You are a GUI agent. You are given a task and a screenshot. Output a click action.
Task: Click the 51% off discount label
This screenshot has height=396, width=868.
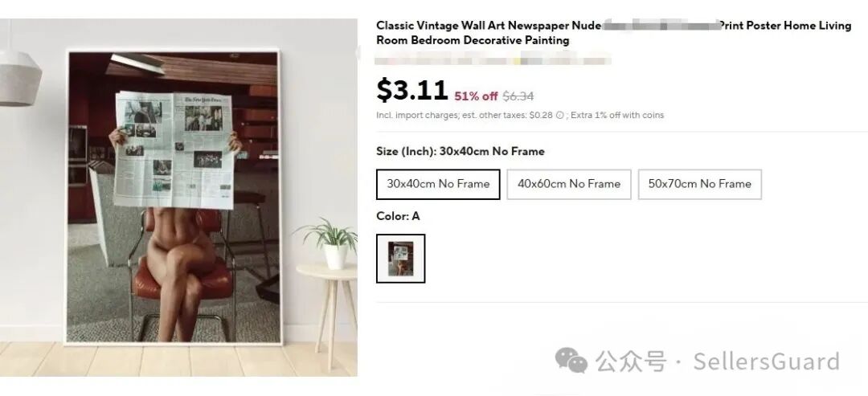(x=476, y=96)
